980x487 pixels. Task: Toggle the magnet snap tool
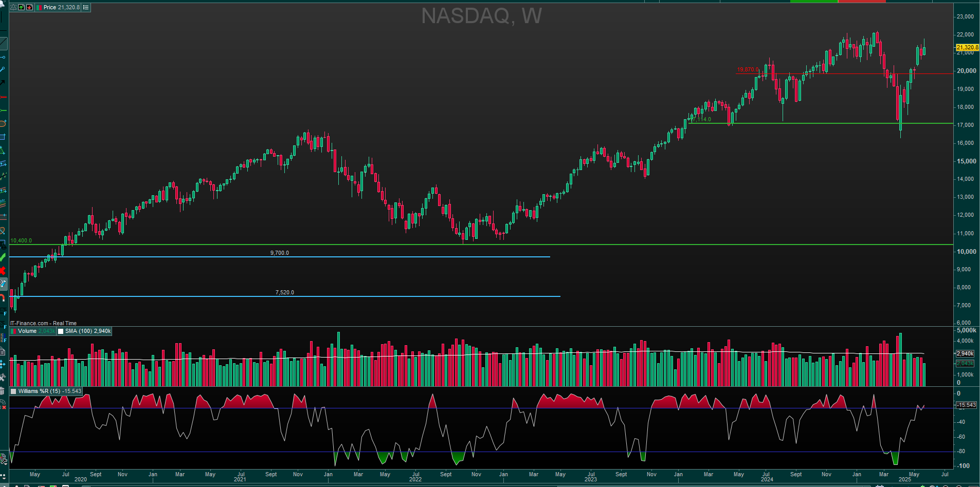point(3,297)
